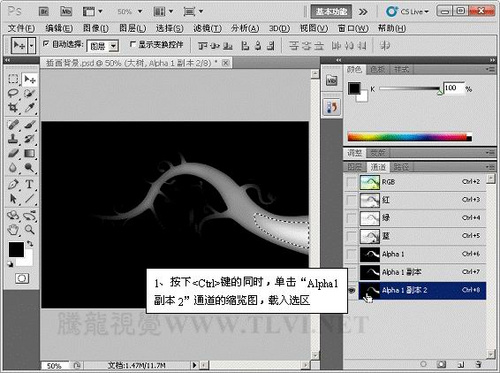The image size is (500, 373).
Task: Select the Blur tool
Action: point(13,168)
